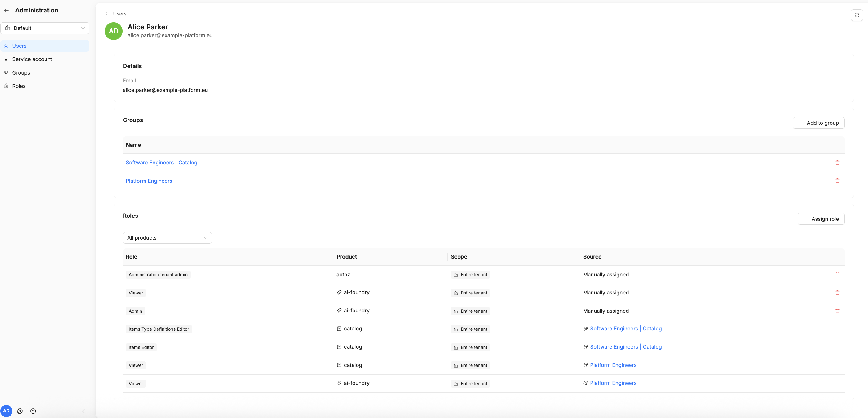Expand the All products filter dropdown

click(x=167, y=238)
